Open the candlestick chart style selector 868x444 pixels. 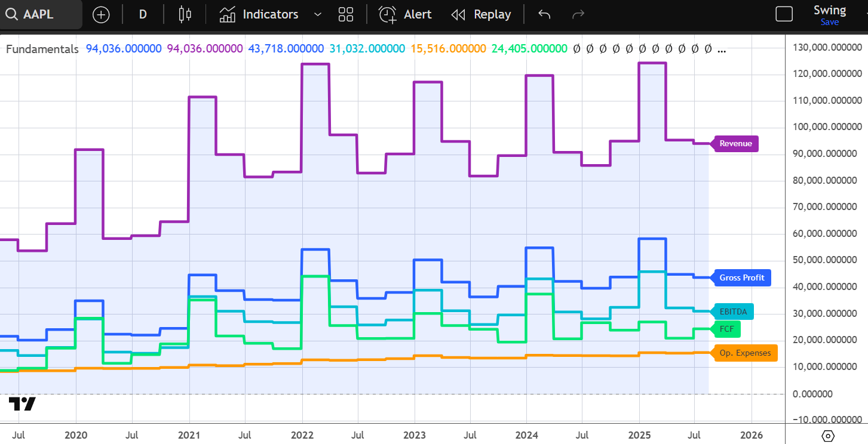[x=186, y=14]
